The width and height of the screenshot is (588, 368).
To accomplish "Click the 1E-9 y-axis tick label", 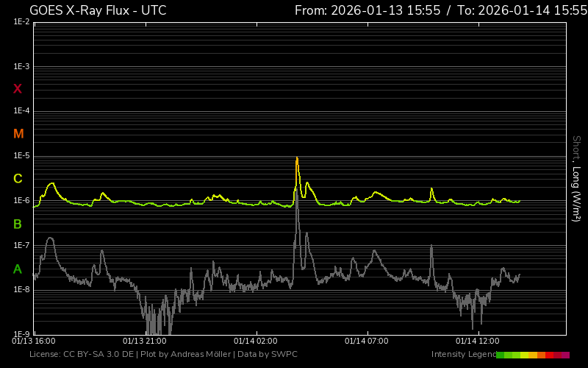I will pyautogui.click(x=21, y=333).
